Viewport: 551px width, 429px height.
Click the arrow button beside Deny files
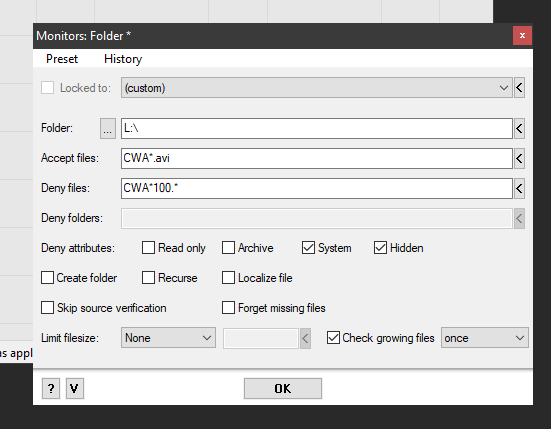(519, 188)
